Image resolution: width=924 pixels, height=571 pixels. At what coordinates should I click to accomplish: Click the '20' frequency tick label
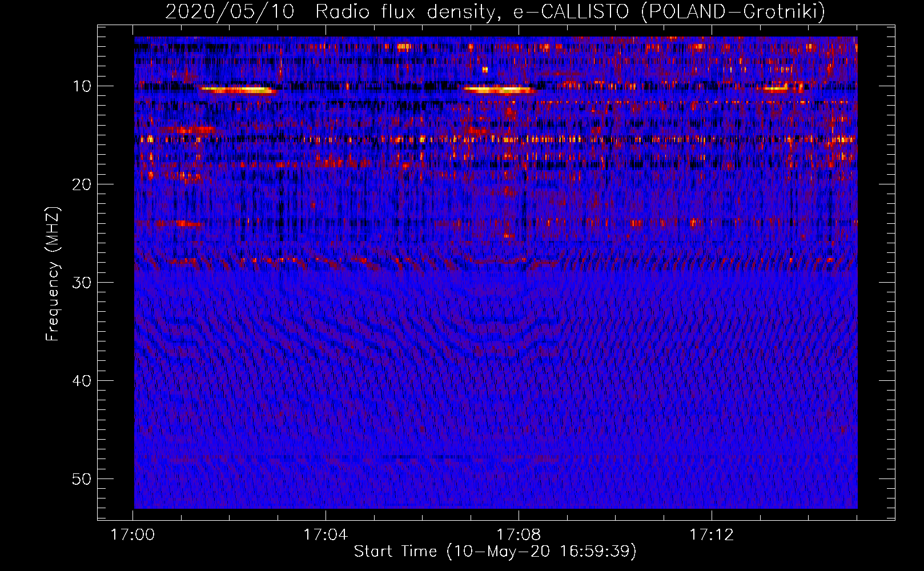pyautogui.click(x=82, y=184)
